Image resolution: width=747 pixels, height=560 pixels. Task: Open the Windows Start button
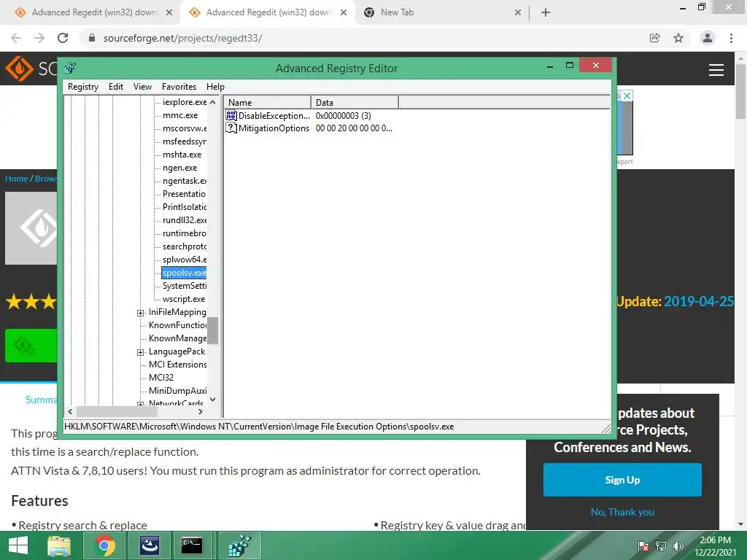pyautogui.click(x=18, y=545)
